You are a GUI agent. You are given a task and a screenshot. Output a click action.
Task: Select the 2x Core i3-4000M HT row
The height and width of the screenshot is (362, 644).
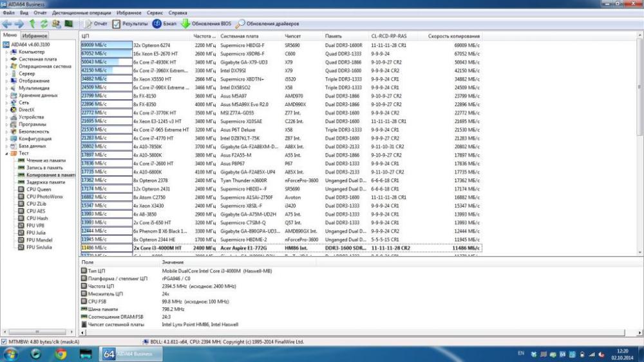[x=281, y=248]
